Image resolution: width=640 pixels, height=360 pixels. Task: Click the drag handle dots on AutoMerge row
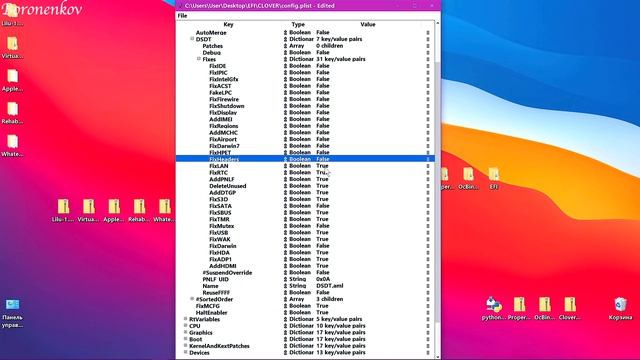pyautogui.click(x=428, y=33)
